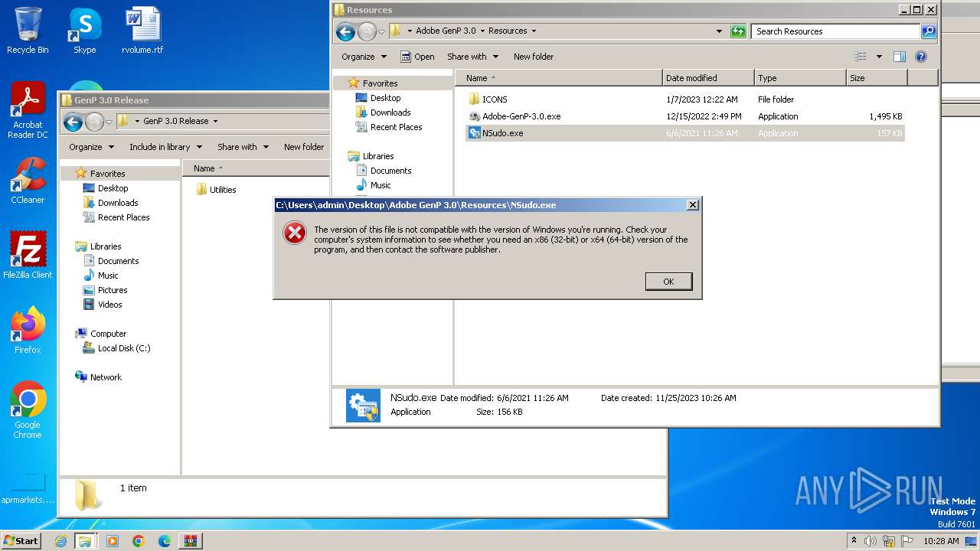Open the Organize menu in Resources window
Screen dimensions: 980x551
pyautogui.click(x=363, y=57)
